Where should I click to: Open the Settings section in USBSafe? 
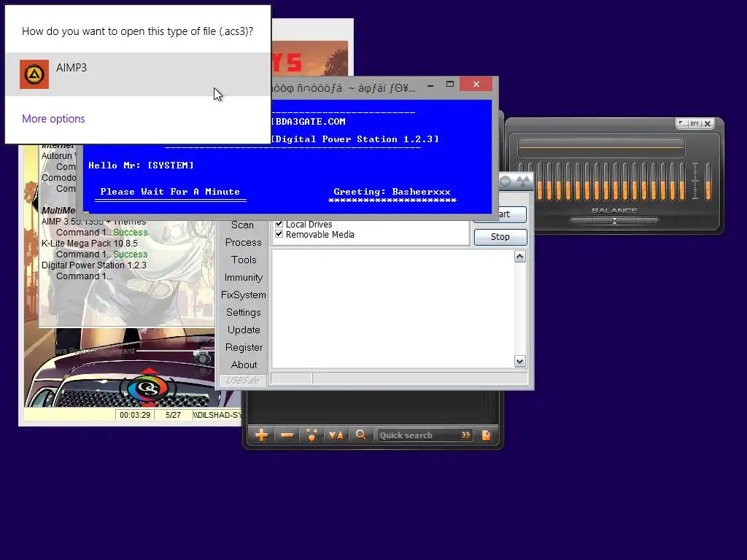[244, 312]
